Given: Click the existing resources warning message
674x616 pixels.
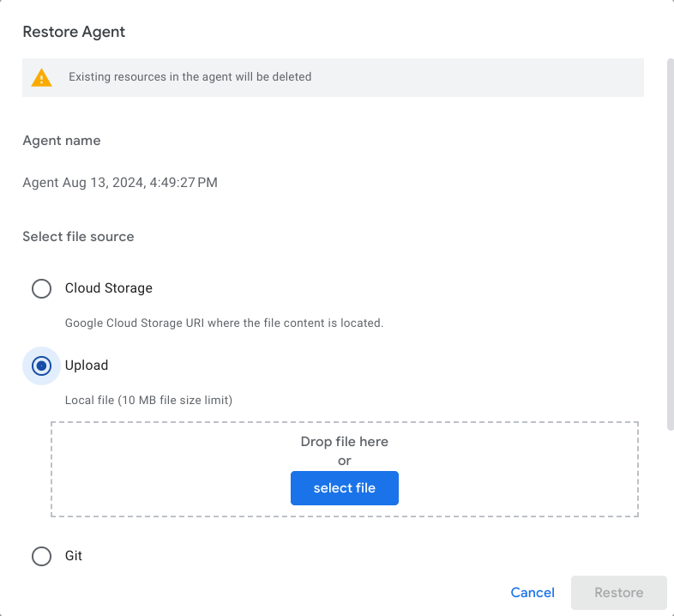Looking at the screenshot, I should tap(190, 77).
